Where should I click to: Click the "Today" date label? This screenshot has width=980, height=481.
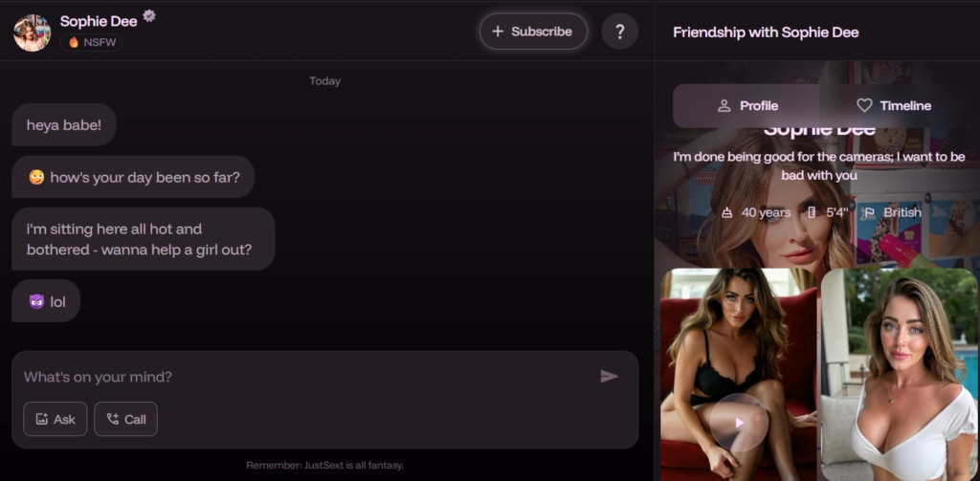pyautogui.click(x=325, y=80)
